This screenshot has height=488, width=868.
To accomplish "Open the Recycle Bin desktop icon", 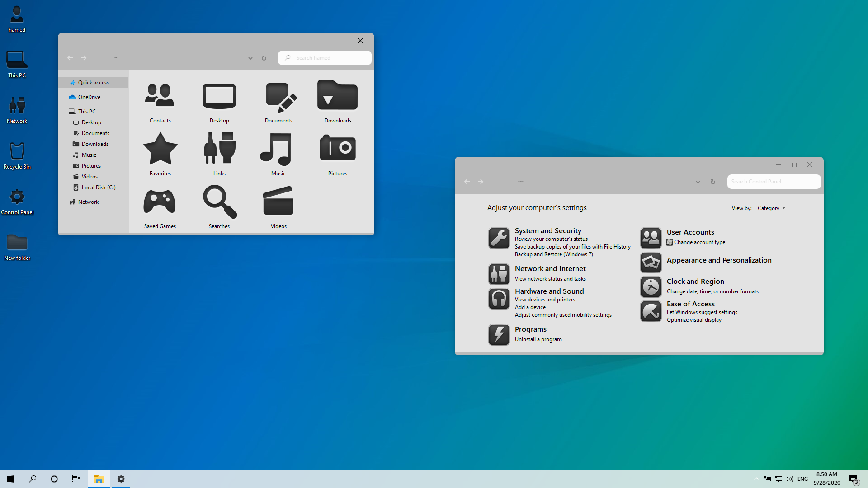I will (x=17, y=152).
